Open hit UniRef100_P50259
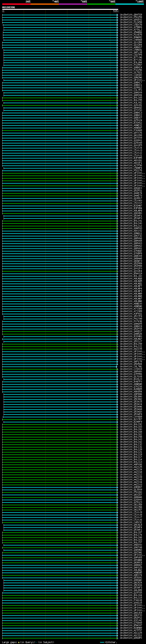146x644 pixels. (131, 17)
